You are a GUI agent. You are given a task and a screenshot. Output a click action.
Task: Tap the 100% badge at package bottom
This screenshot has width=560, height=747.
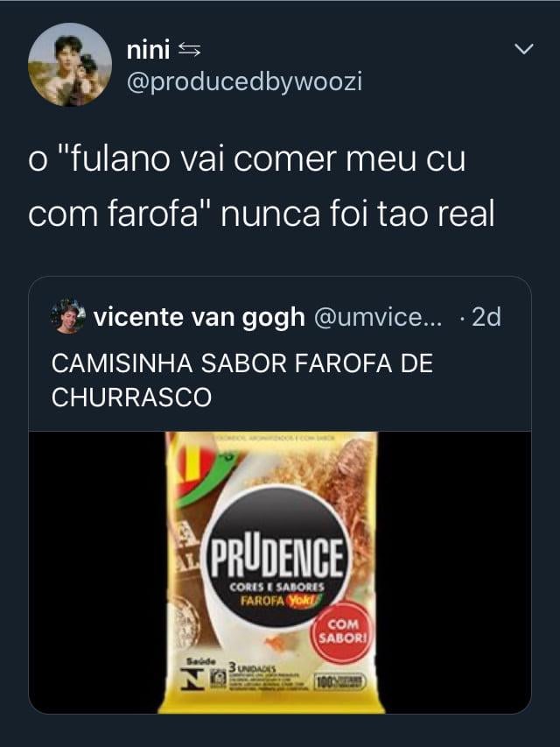pos(340,682)
